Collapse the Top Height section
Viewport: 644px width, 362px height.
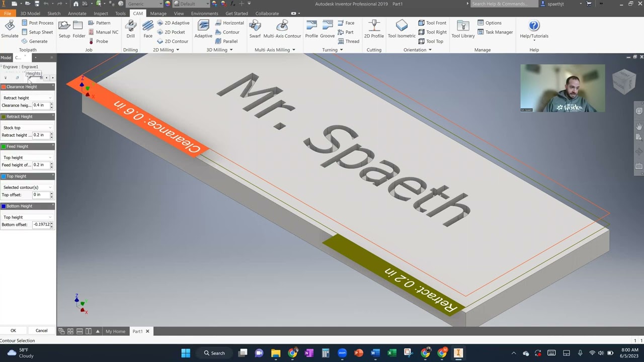click(53, 176)
